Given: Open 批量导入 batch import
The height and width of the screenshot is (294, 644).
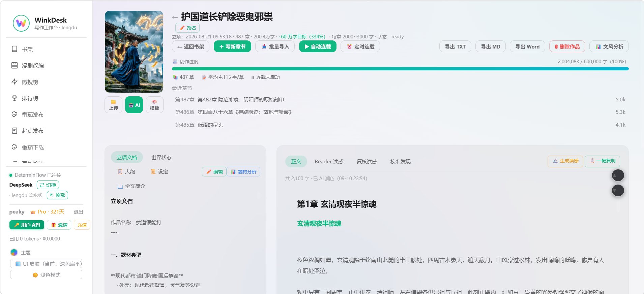Looking at the screenshot, I should click(275, 46).
